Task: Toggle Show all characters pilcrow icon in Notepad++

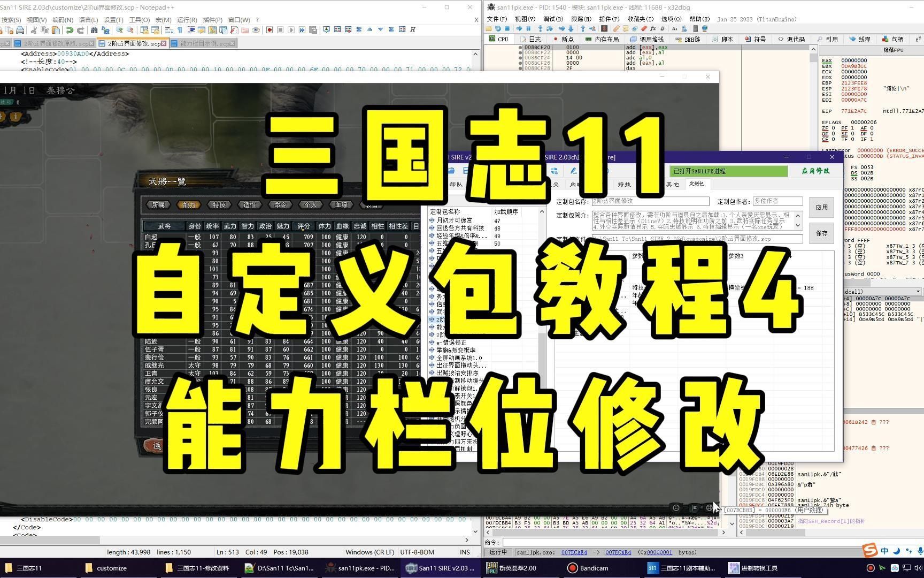Action: [180, 30]
